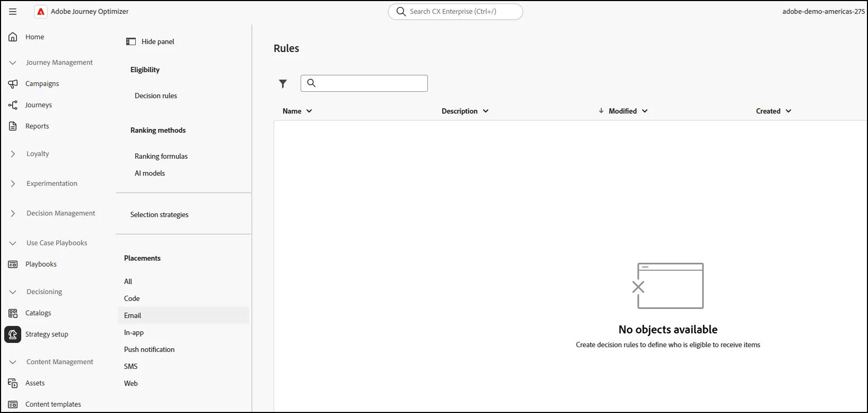This screenshot has width=868, height=413.
Task: Collapse the Content Management section
Action: (13, 362)
